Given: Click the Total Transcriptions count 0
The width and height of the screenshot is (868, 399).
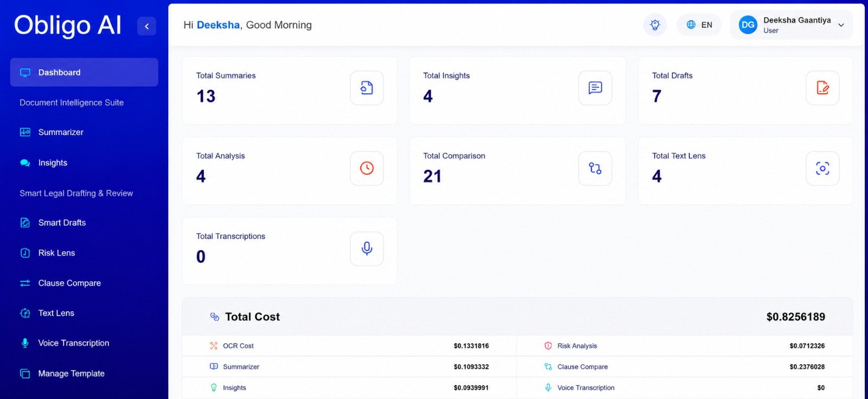Looking at the screenshot, I should coord(201,257).
